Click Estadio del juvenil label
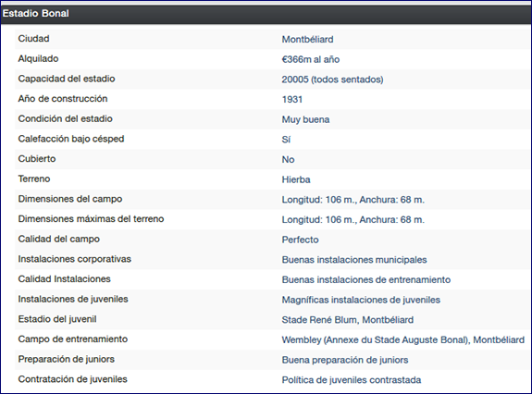Screen dimensions: 532x394 coord(57,319)
